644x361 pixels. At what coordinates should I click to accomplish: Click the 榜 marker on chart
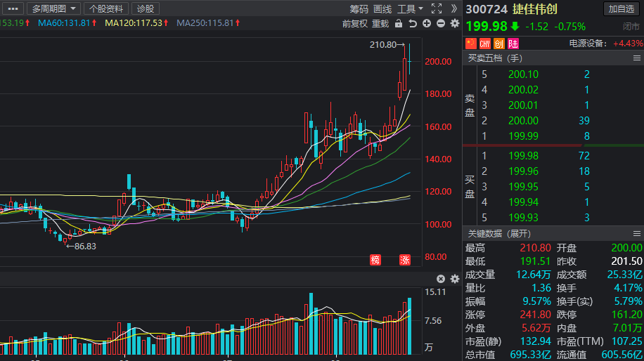375,260
